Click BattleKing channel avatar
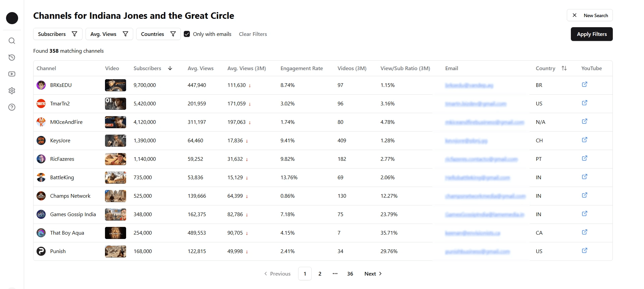Image resolution: width=644 pixels, height=289 pixels. tap(41, 178)
